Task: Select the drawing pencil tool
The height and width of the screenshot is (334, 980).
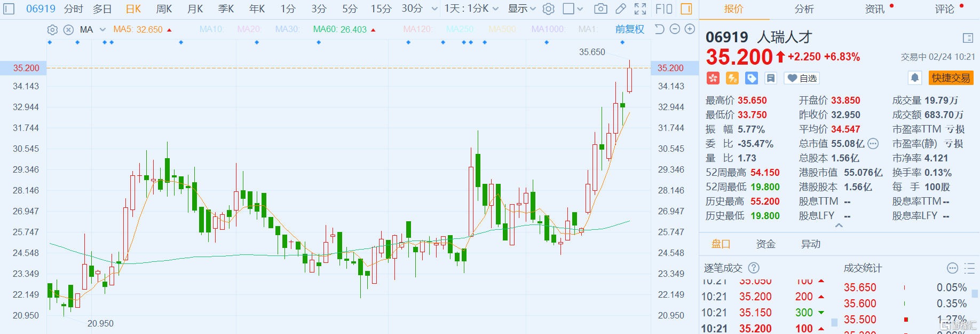Action: click(x=620, y=9)
